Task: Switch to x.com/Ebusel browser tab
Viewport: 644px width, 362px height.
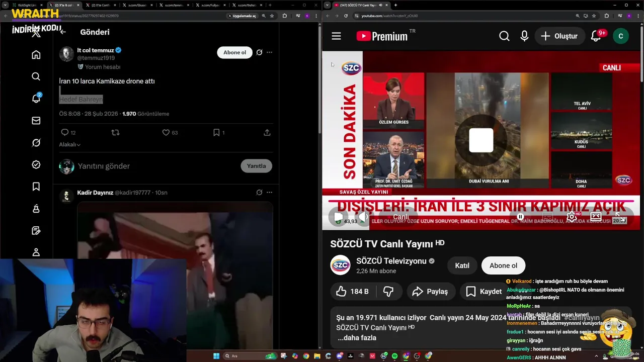Action: (138, 5)
